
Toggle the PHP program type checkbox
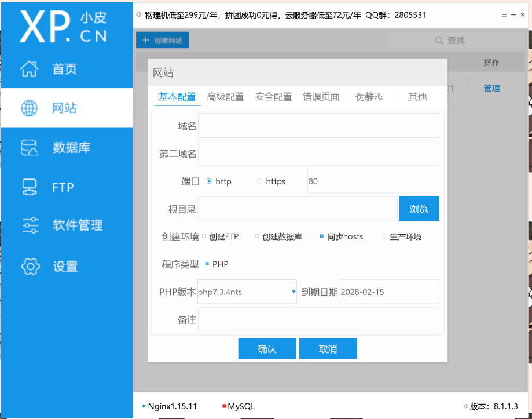click(207, 264)
